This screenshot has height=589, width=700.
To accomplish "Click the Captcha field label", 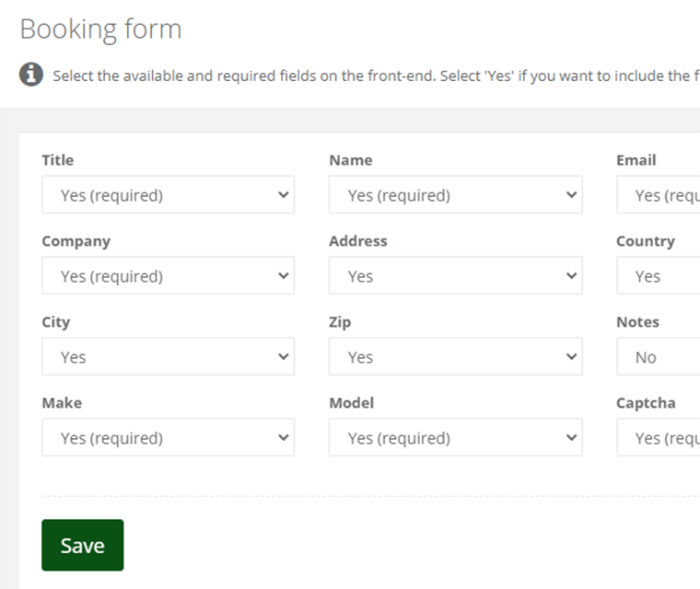I will [646, 403].
